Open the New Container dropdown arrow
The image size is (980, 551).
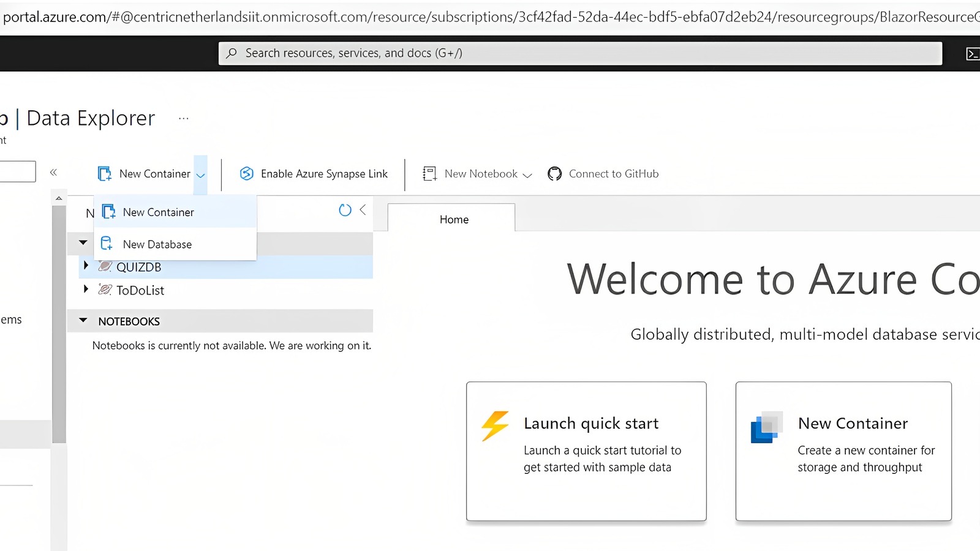click(x=200, y=174)
